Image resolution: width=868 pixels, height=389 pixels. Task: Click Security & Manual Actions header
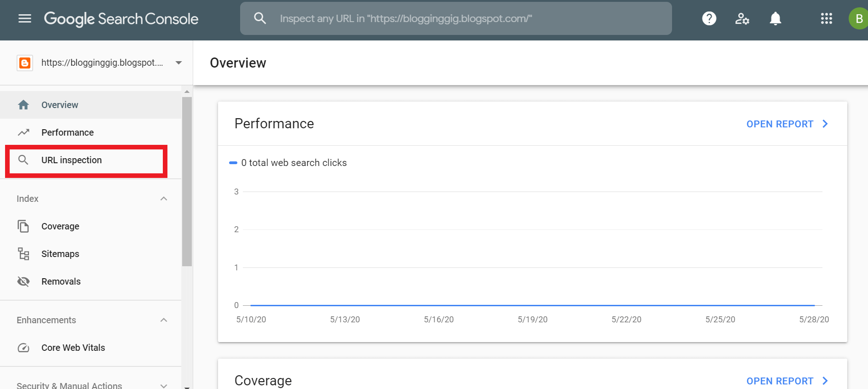coord(69,385)
